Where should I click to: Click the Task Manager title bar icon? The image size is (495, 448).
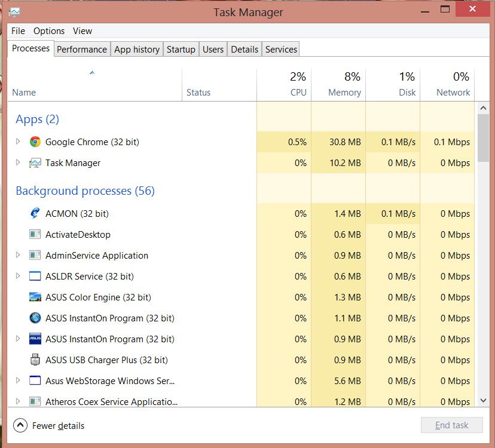pyautogui.click(x=14, y=13)
